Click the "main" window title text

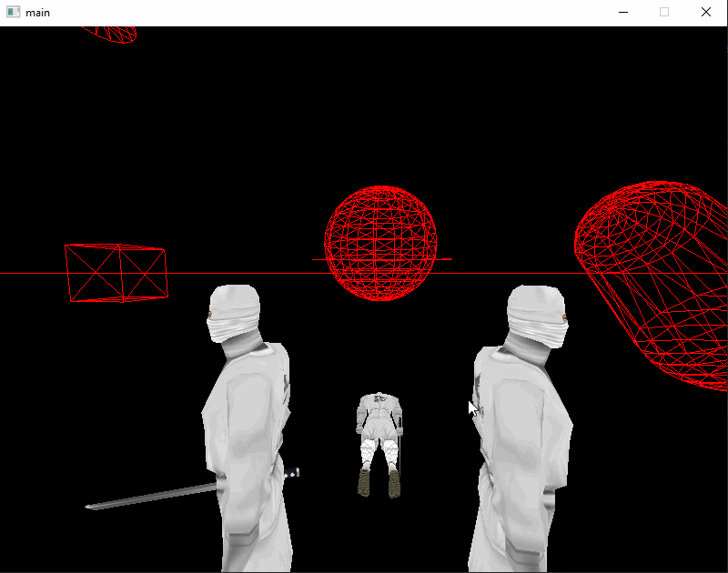tap(37, 13)
